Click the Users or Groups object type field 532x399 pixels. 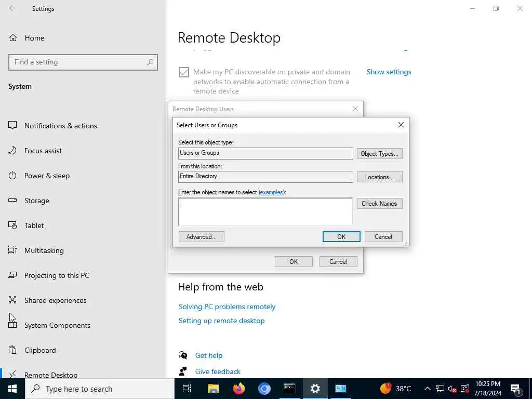pos(265,153)
